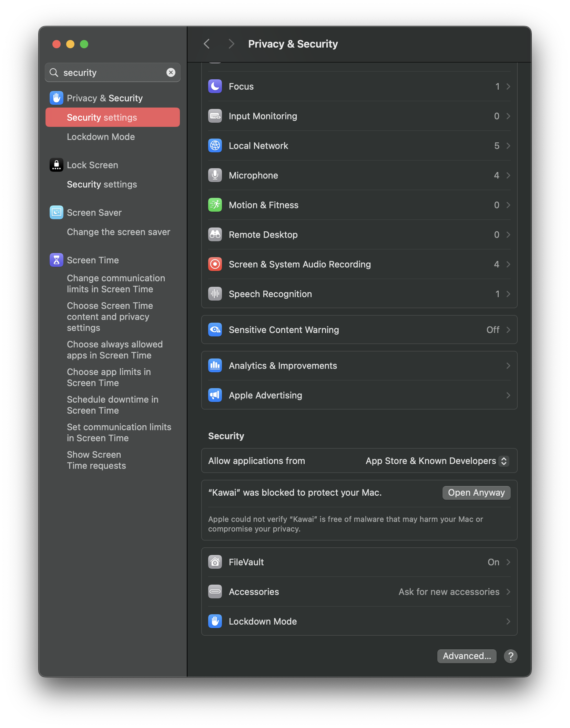Image resolution: width=570 pixels, height=728 pixels.
Task: Select Change the screen saver result
Action: pos(118,232)
